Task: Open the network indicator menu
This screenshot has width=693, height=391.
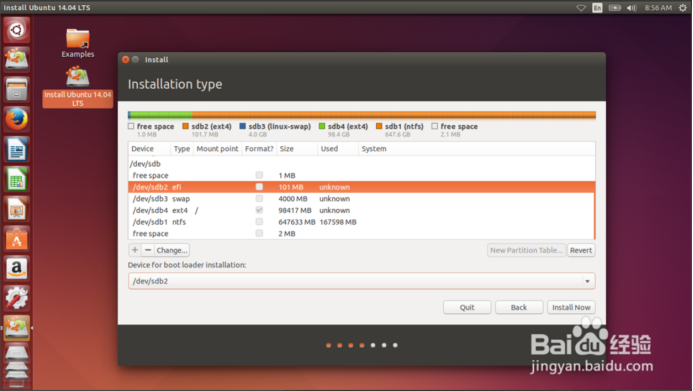Action: pyautogui.click(x=581, y=8)
